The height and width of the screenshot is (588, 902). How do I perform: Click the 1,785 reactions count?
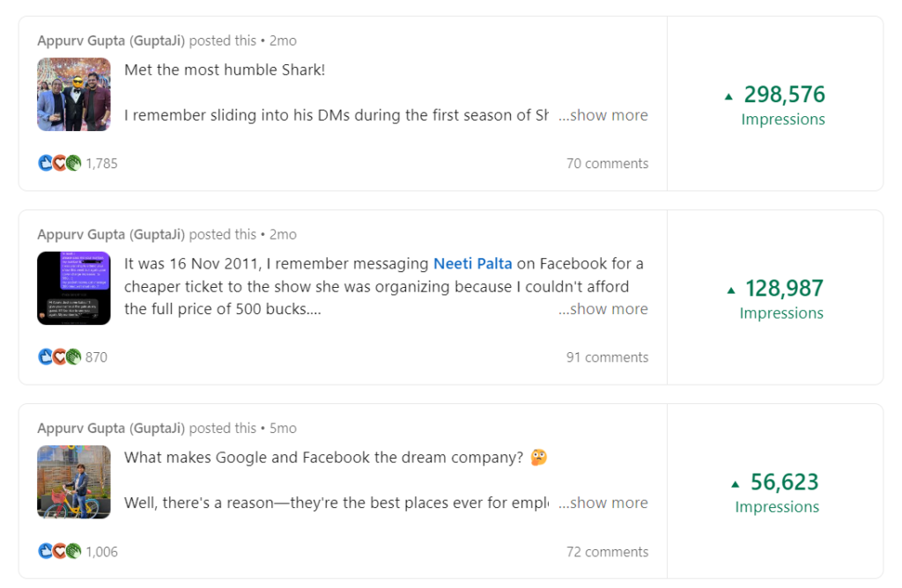(x=101, y=164)
